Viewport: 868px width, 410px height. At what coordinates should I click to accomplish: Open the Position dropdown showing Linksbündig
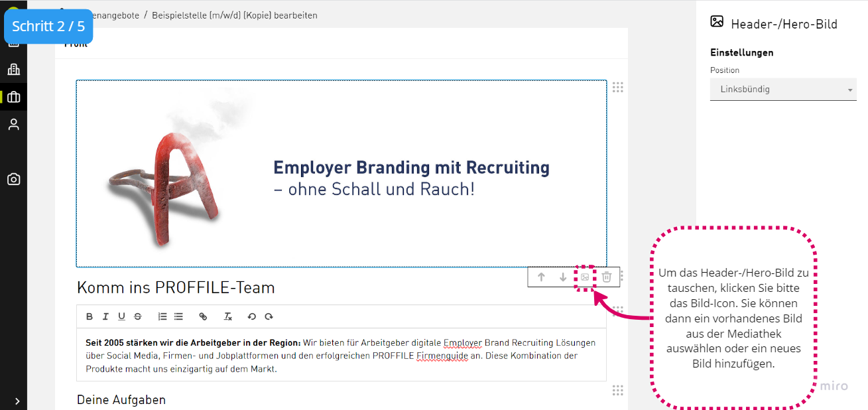[x=783, y=90]
